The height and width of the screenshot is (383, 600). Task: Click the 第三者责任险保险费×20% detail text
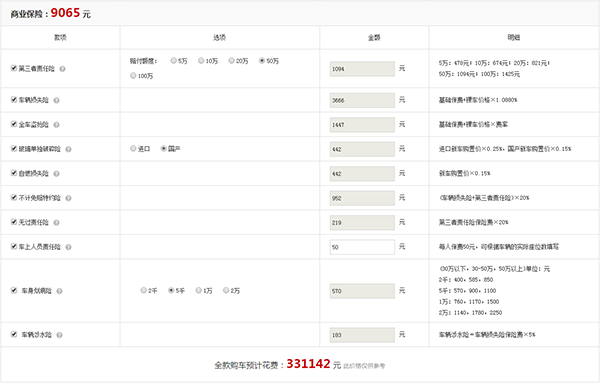(473, 222)
